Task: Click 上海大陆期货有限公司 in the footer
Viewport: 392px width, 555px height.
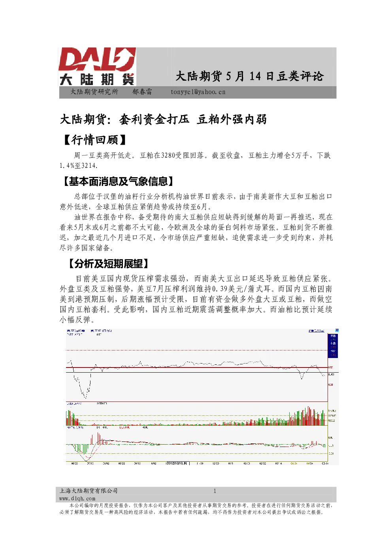Action: (89, 491)
